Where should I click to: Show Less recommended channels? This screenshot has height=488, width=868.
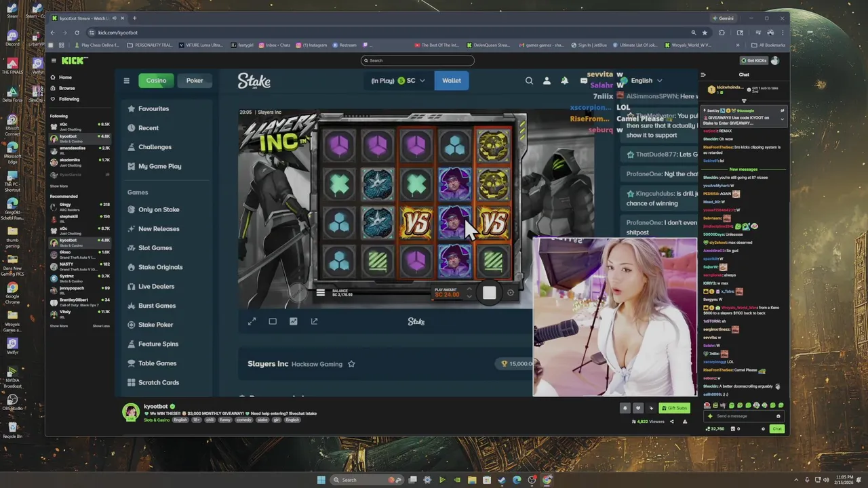click(101, 326)
